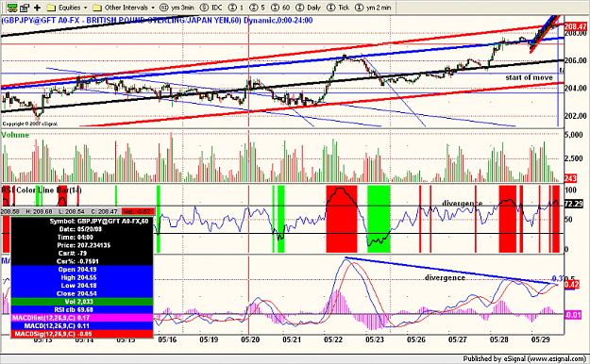Click the green linked-windows toolbar icon

tap(12, 8)
